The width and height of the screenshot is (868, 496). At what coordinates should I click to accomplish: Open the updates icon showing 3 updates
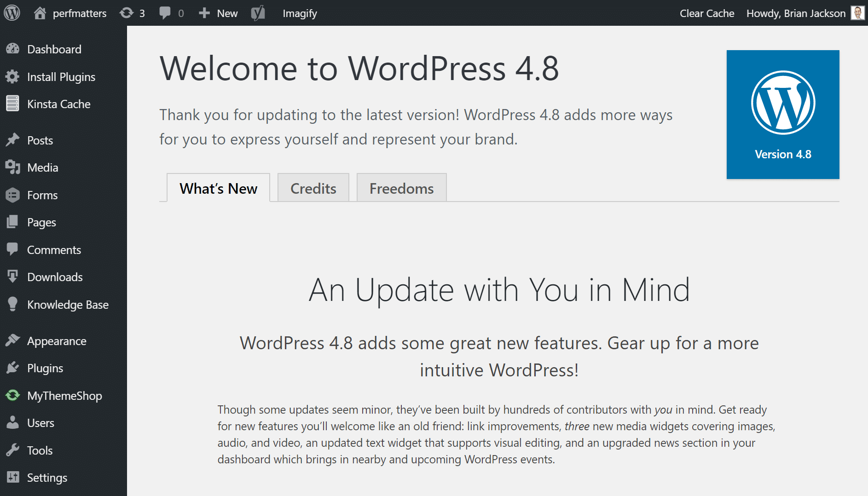point(127,13)
